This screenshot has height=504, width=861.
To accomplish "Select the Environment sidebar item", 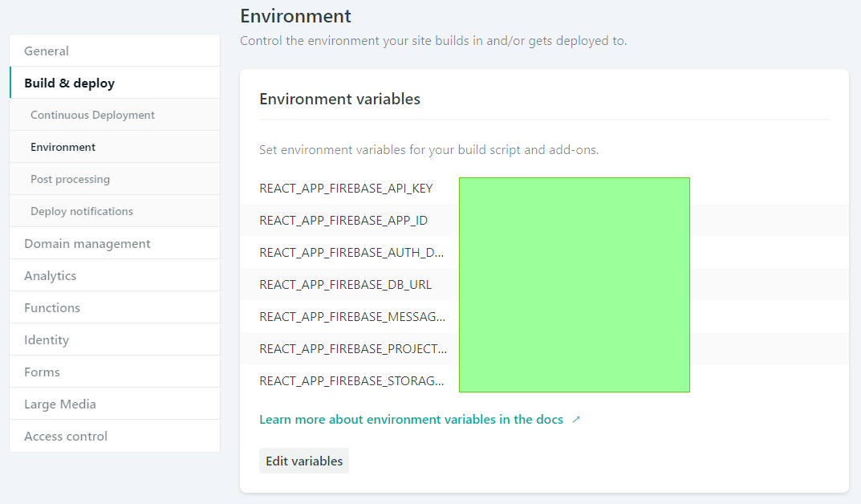I will 115,147.
